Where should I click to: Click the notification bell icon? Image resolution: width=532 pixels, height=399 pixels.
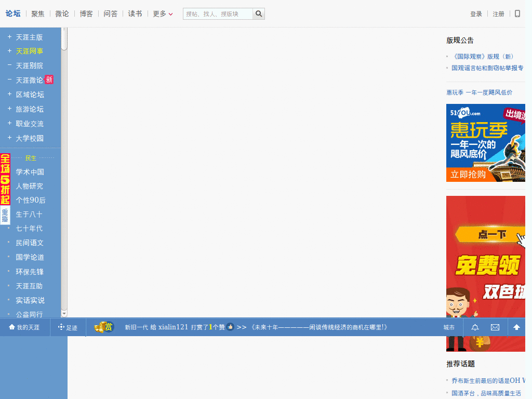click(475, 327)
